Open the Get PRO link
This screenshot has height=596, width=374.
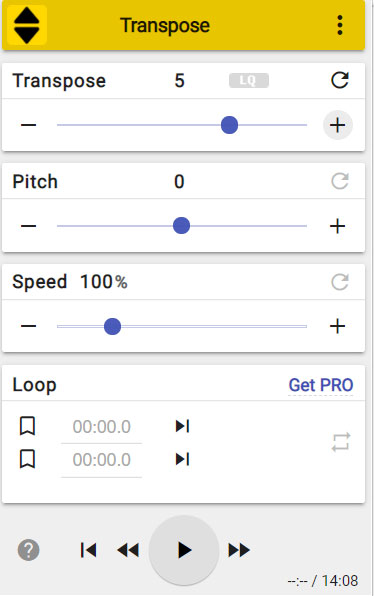[x=321, y=385]
